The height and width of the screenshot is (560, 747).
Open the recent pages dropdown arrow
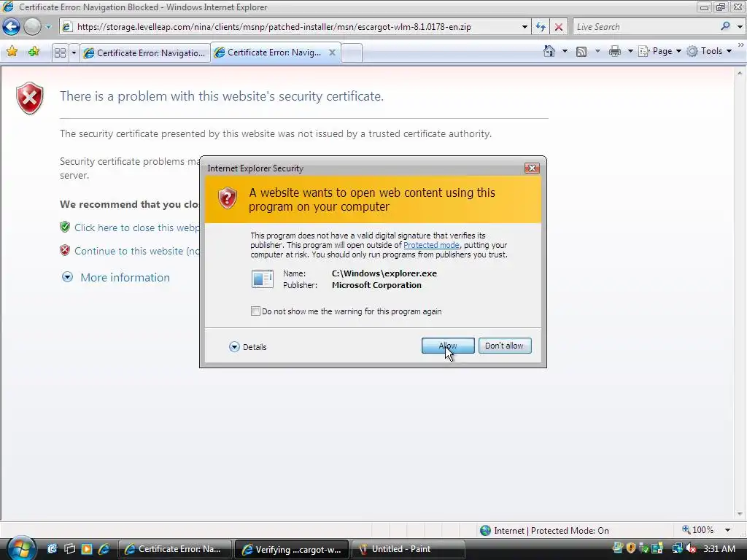point(48,27)
